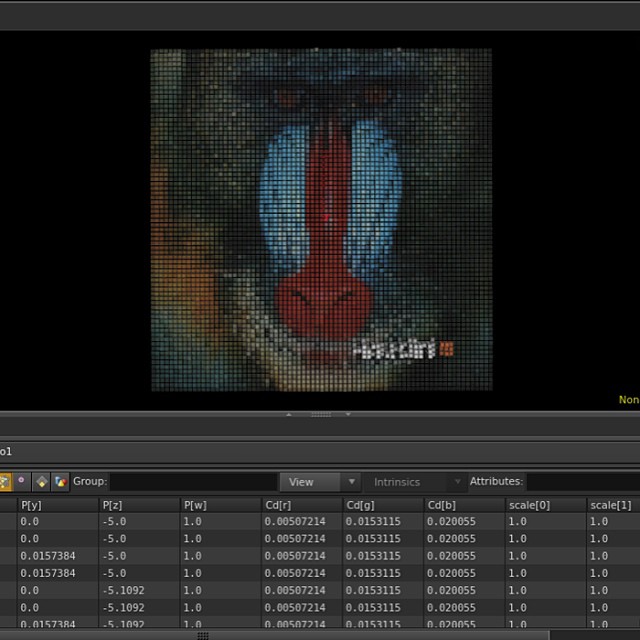The width and height of the screenshot is (640, 640).
Task: Click the pane divider grip handle
Action: pos(320,414)
